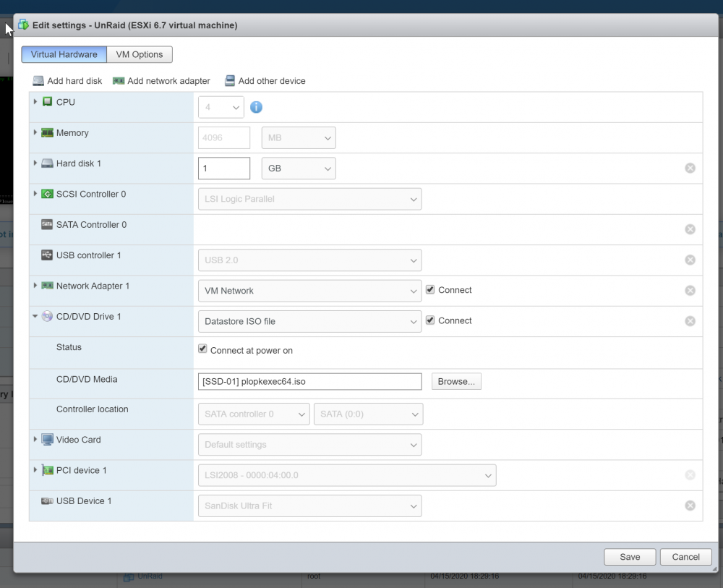Click the USB Device 1 icon

[x=47, y=500]
